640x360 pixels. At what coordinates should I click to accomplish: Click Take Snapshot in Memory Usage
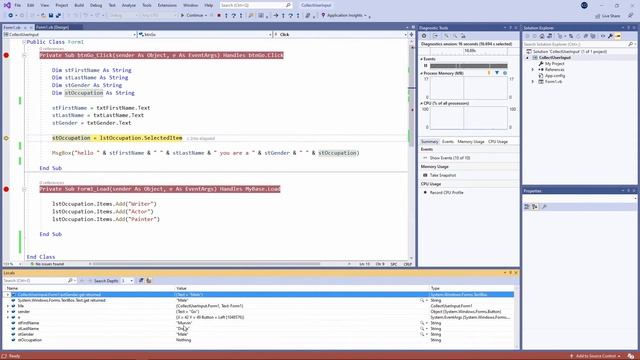pyautogui.click(x=443, y=175)
